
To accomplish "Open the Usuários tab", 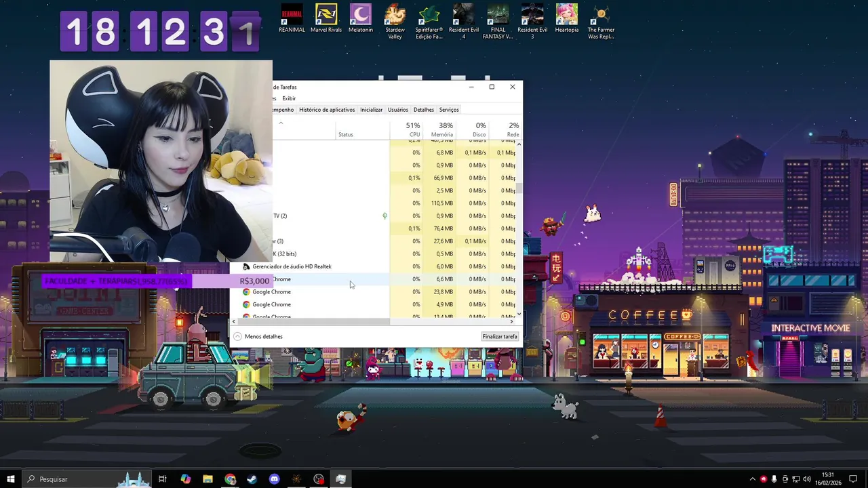I will point(398,110).
